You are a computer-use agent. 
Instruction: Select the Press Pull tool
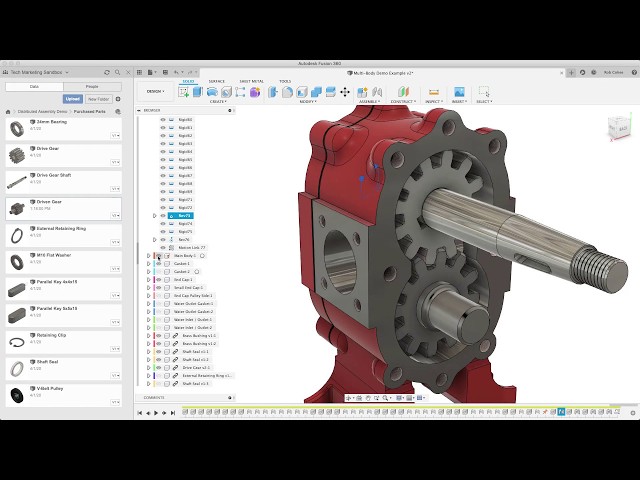coord(273,92)
